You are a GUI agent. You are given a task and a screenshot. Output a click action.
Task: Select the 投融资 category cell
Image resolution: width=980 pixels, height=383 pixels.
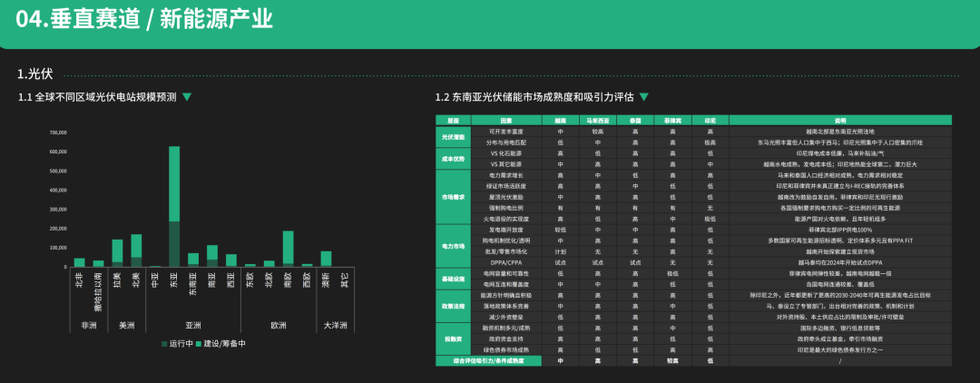click(453, 338)
